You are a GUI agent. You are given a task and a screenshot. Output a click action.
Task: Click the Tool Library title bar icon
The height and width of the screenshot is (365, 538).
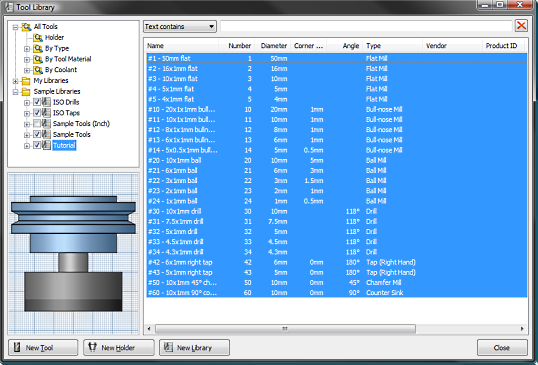click(x=9, y=7)
